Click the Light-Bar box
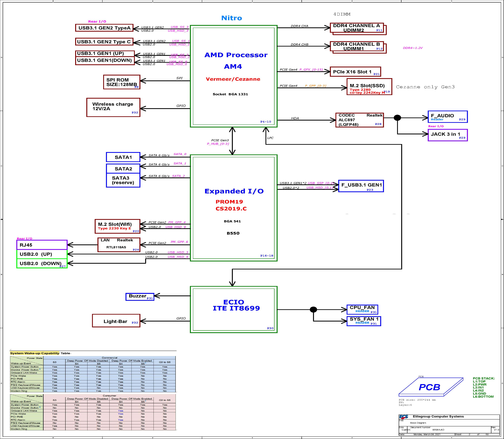 pyautogui.click(x=116, y=321)
